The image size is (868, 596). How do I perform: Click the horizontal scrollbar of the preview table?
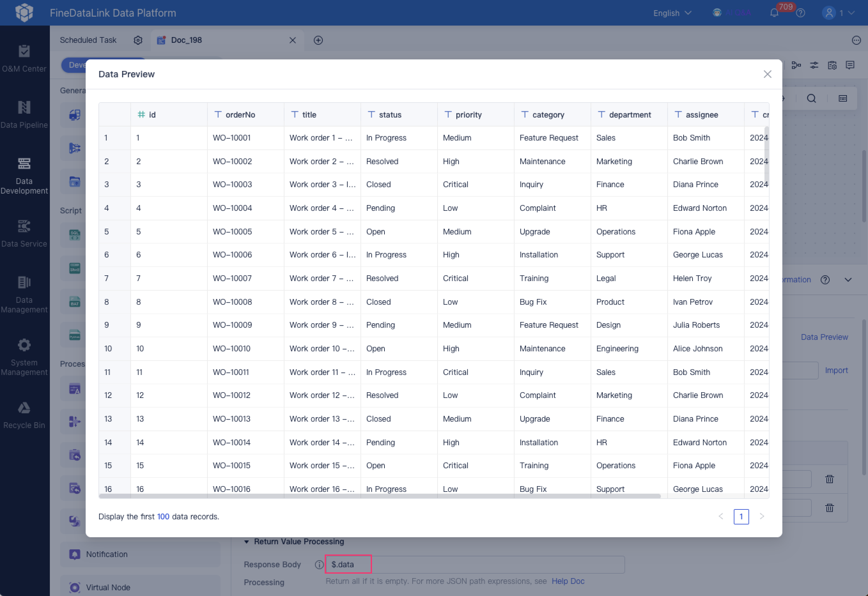[x=380, y=496]
